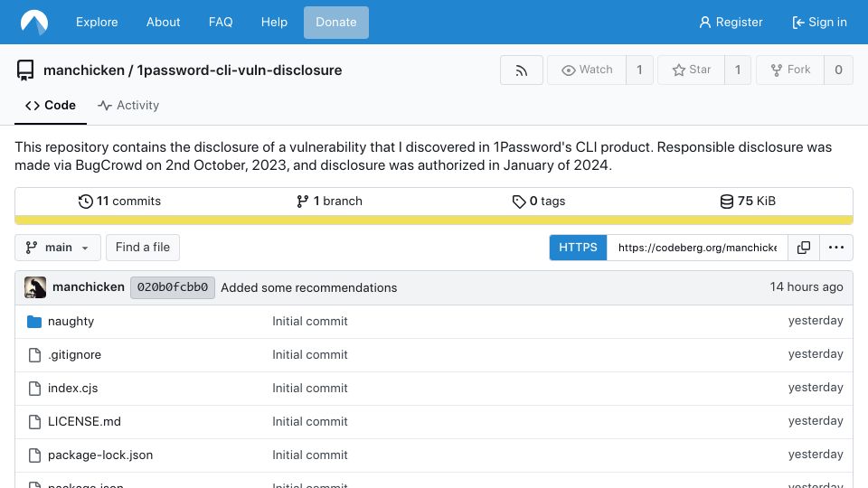The height and width of the screenshot is (488, 868).
Task: Open the 1password-cli-vuln-disclosure repository link
Action: point(239,70)
